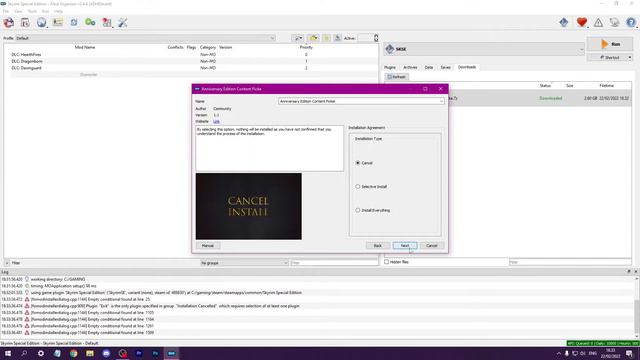Screen dimensions: 640x360
Task: Switch to the Plugins tab
Action: tap(390, 67)
